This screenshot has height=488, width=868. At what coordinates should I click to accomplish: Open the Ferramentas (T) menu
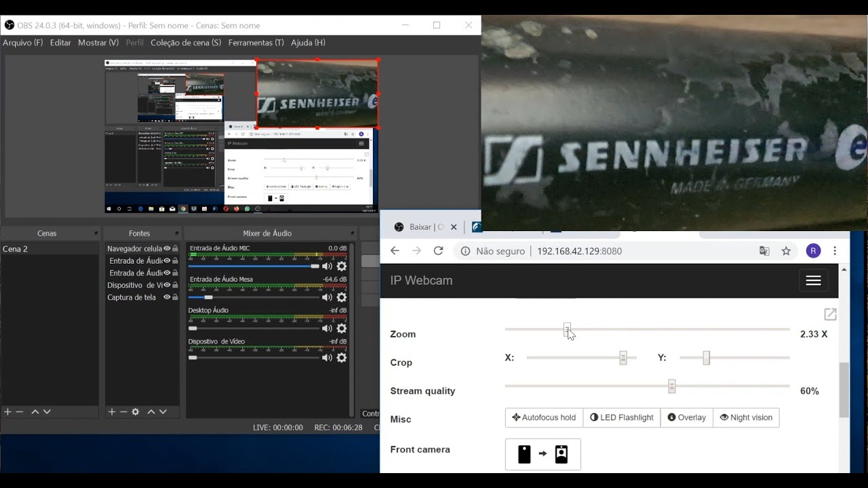(x=256, y=43)
